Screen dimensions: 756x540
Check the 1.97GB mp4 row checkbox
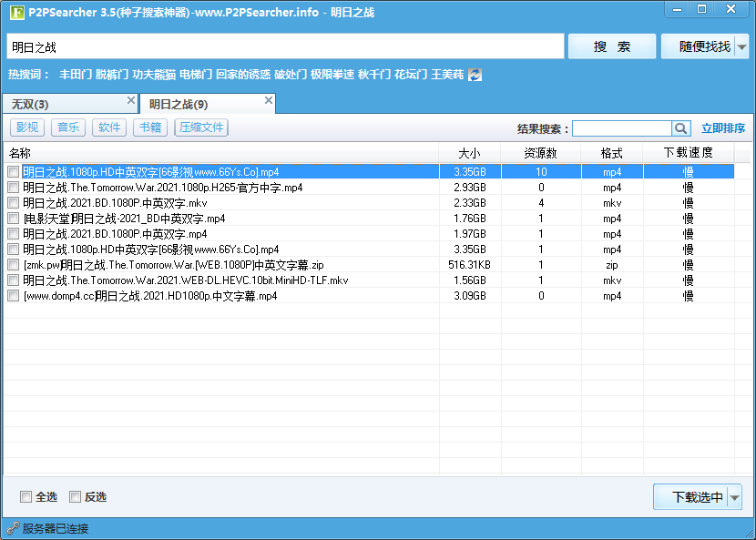14,234
